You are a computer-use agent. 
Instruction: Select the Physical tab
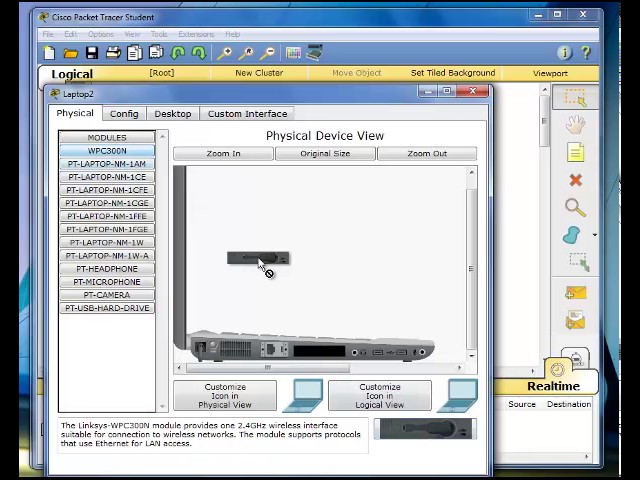pos(75,113)
